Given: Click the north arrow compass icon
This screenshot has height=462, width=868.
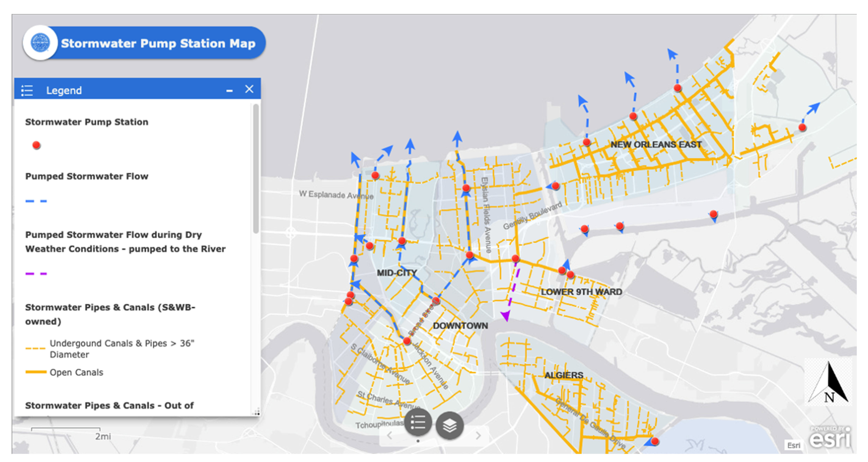Looking at the screenshot, I should coord(829,383).
